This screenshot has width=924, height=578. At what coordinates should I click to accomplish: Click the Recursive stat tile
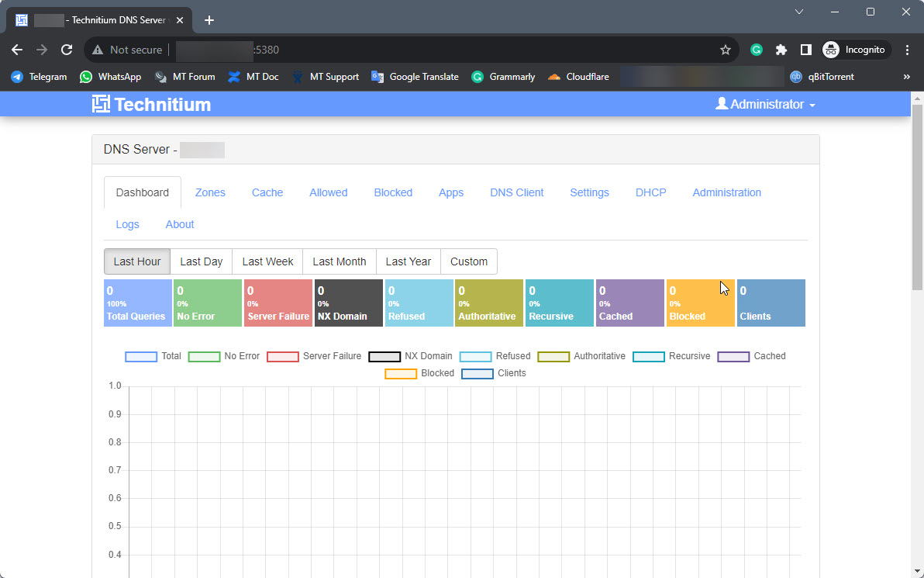[x=560, y=303]
